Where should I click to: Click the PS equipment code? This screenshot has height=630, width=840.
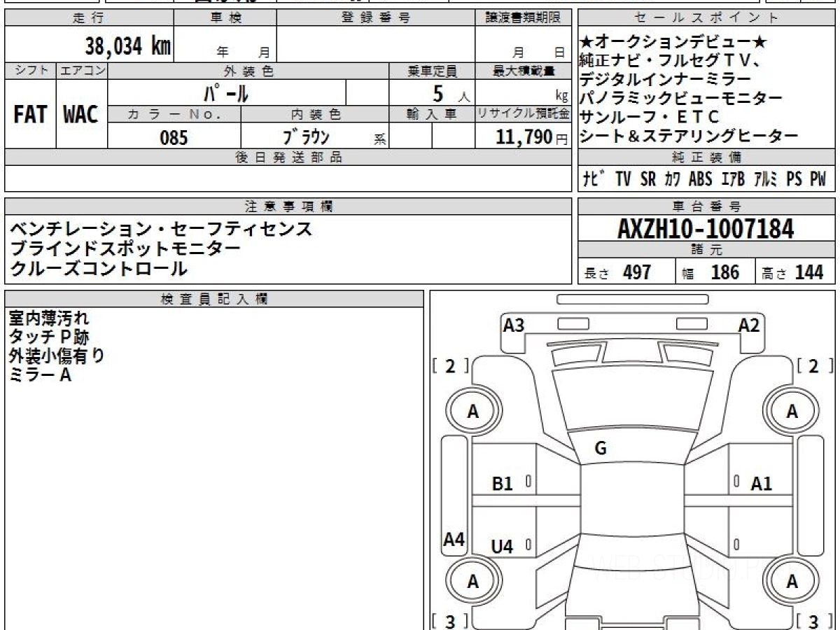[x=794, y=179]
